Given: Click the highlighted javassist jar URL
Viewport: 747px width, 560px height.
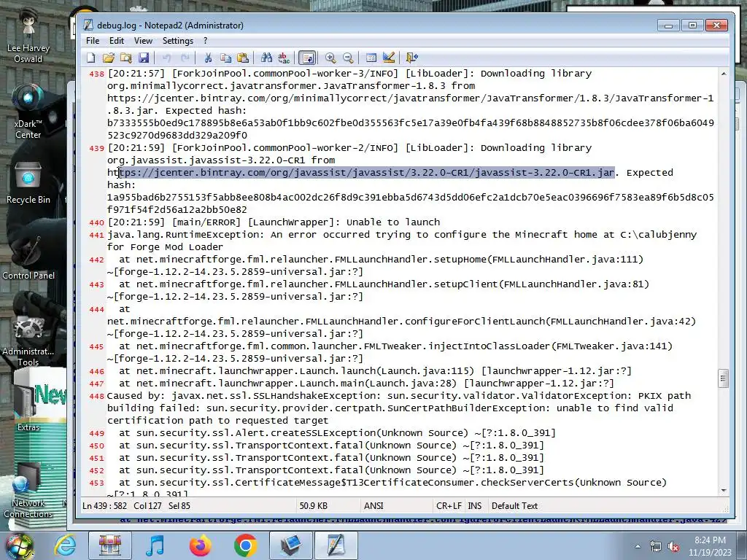Looking at the screenshot, I should [366, 172].
